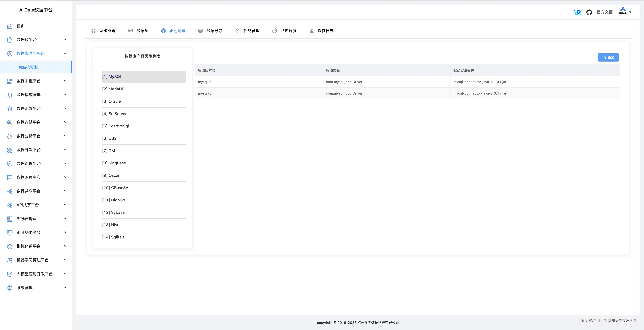Select [3] Oracle in database list
Viewport: 644px width, 330px height.
(x=112, y=101)
